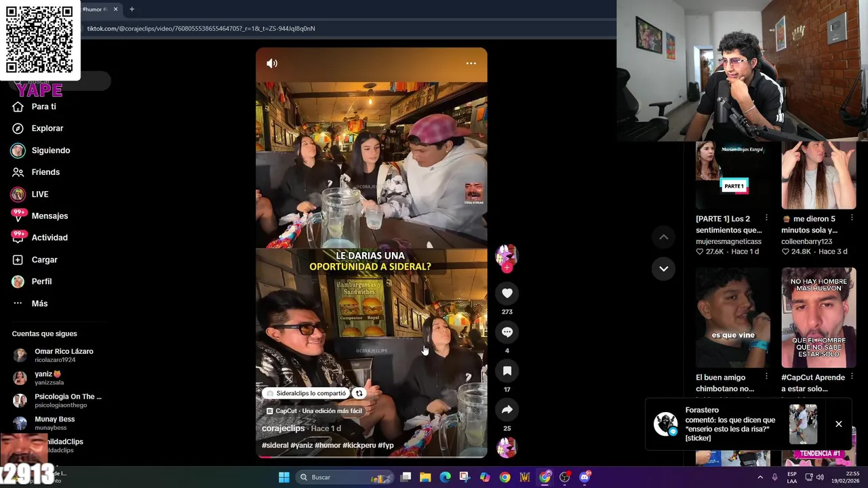The image size is (868, 488).
Task: Follow creator via the red plus badge
Action: pos(507,267)
